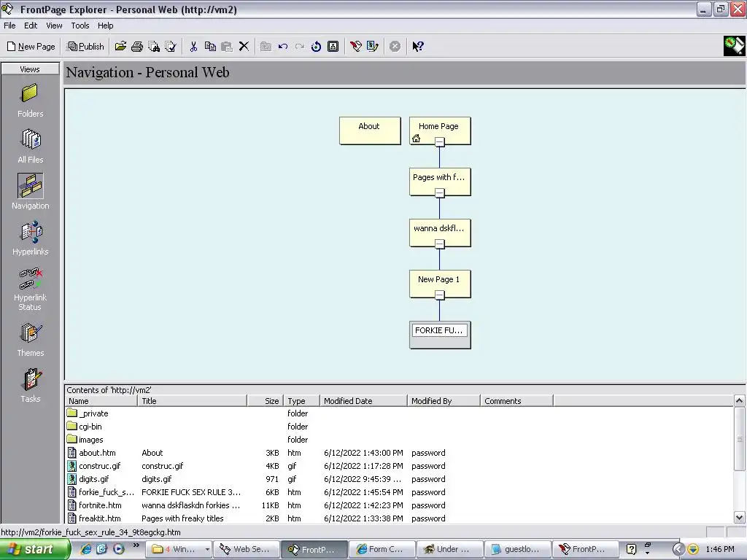
Task: Click the Stop toolbar icon
Action: click(x=395, y=46)
